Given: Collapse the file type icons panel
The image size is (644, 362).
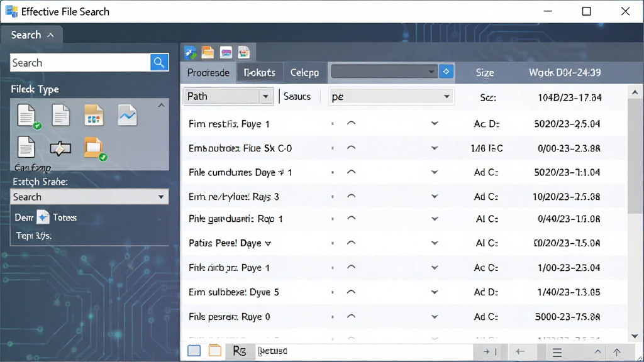Looking at the screenshot, I should [162, 106].
